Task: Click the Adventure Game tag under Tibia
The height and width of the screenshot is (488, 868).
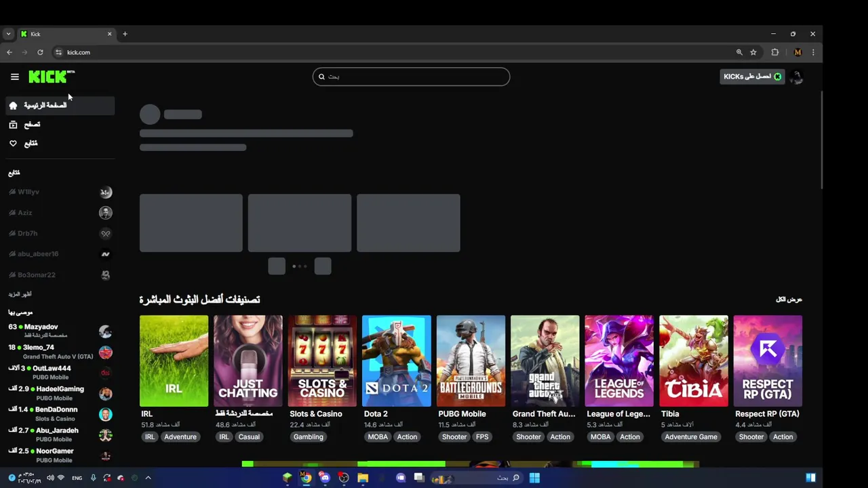Action: click(x=691, y=436)
